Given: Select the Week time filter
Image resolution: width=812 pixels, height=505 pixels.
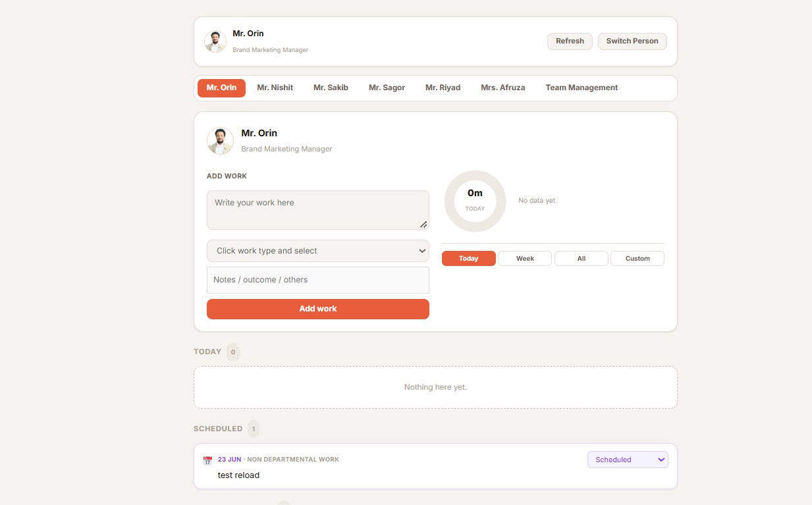Looking at the screenshot, I should pos(525,259).
